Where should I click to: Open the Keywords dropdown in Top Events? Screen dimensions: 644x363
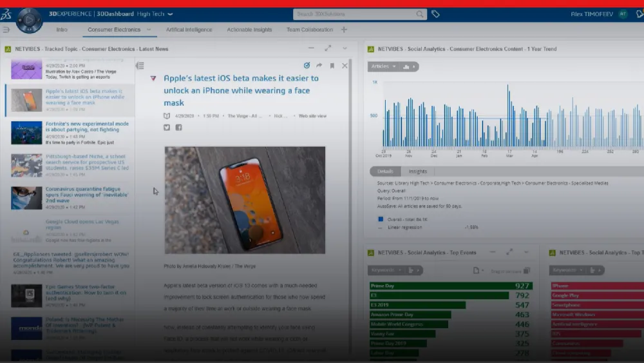[x=386, y=270]
